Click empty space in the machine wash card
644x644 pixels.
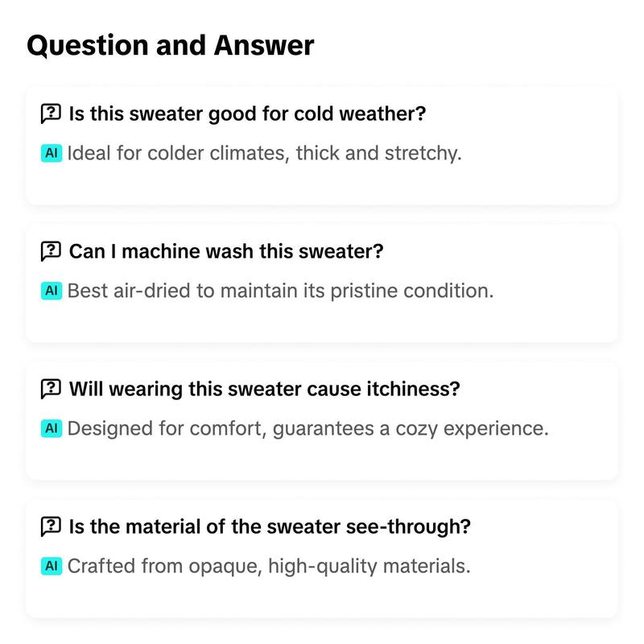322,323
